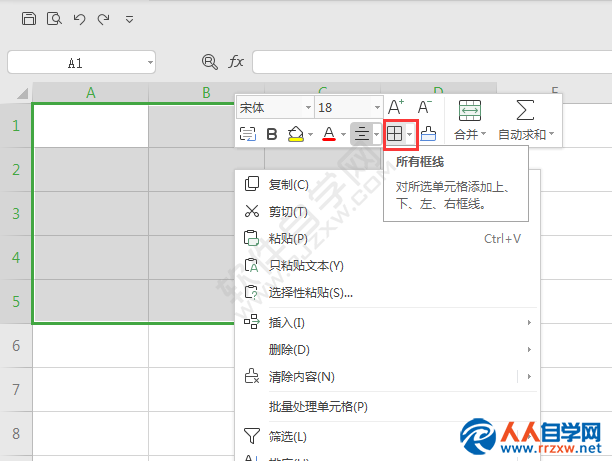612x461 pixels.
Task: Choose 筛选(L) from the context menu
Action: pyautogui.click(x=387, y=436)
